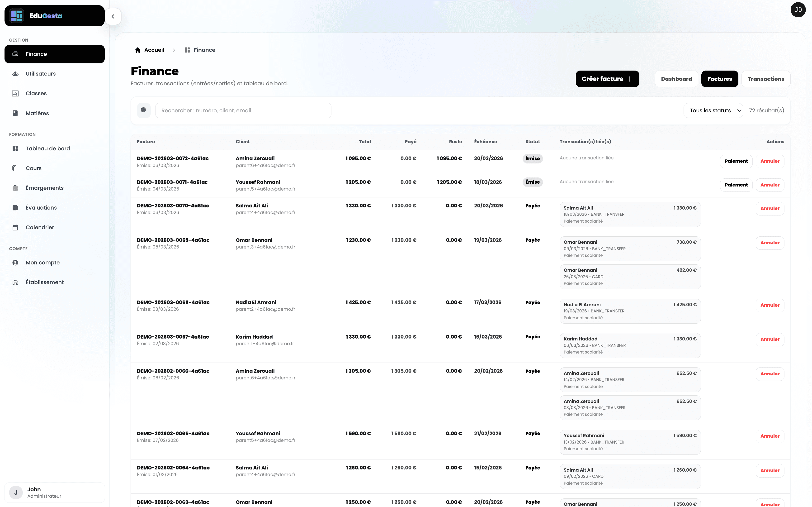Click the Créer facture button

[x=607, y=79]
